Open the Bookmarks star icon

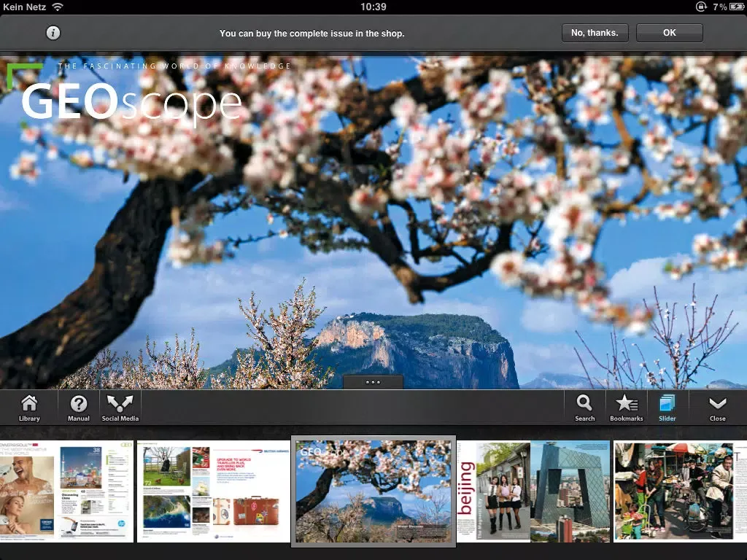(x=627, y=408)
